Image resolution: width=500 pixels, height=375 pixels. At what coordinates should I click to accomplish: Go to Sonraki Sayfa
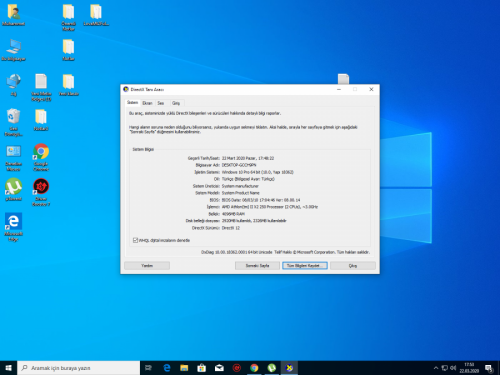tap(257, 266)
